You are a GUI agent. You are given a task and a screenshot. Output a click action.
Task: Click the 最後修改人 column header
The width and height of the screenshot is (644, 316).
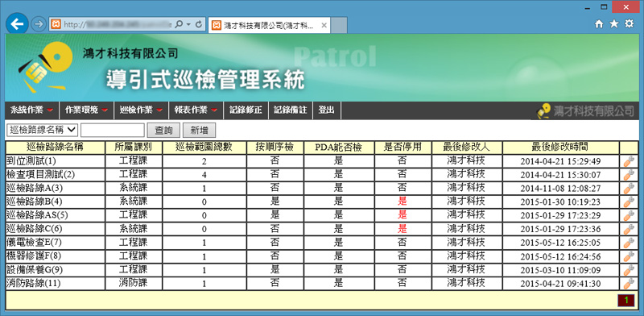coord(467,148)
